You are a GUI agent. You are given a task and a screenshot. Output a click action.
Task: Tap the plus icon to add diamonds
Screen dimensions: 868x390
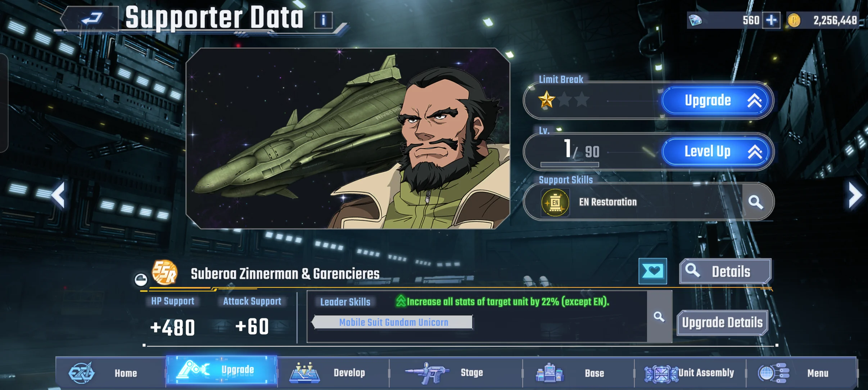tap(771, 20)
